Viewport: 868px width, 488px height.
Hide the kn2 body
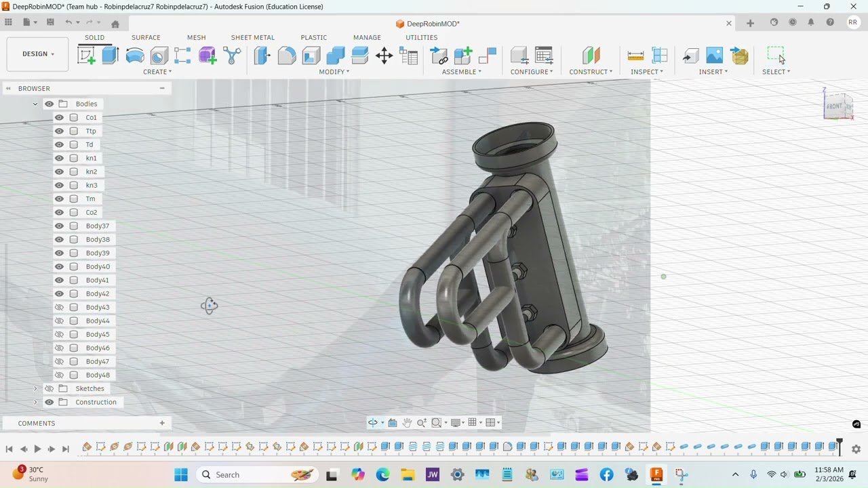click(x=59, y=171)
